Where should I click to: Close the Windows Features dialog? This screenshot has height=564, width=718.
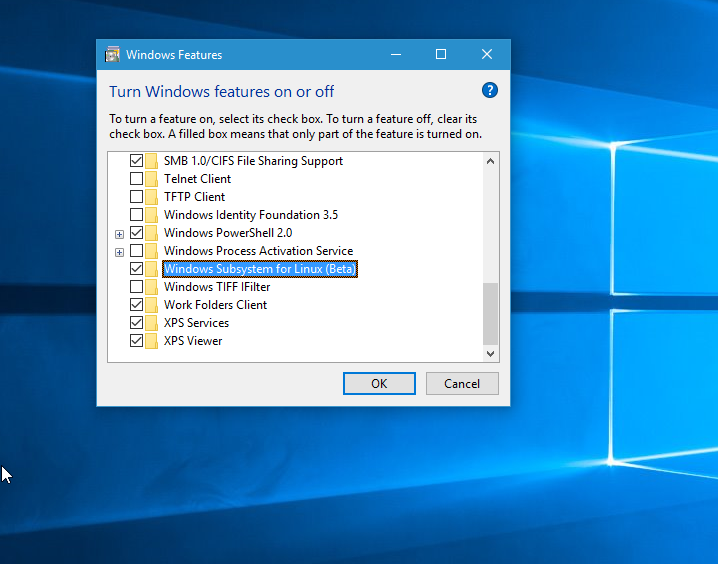tap(487, 54)
